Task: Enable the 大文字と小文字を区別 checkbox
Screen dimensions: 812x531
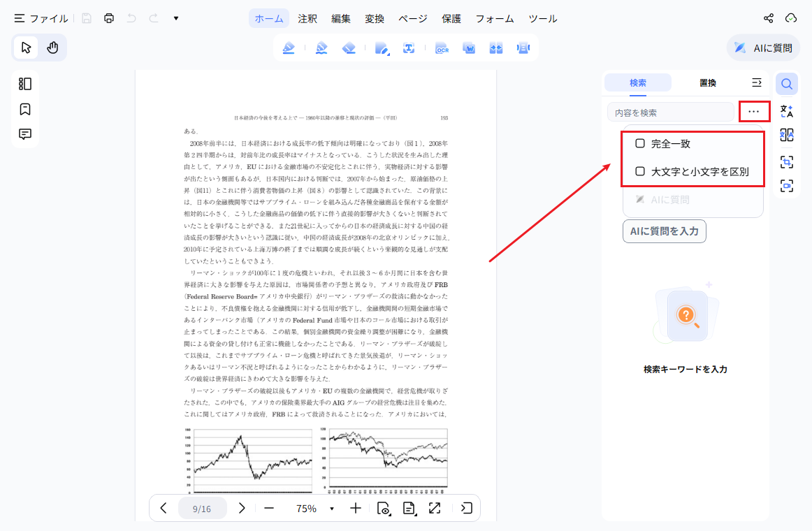Action: click(640, 171)
